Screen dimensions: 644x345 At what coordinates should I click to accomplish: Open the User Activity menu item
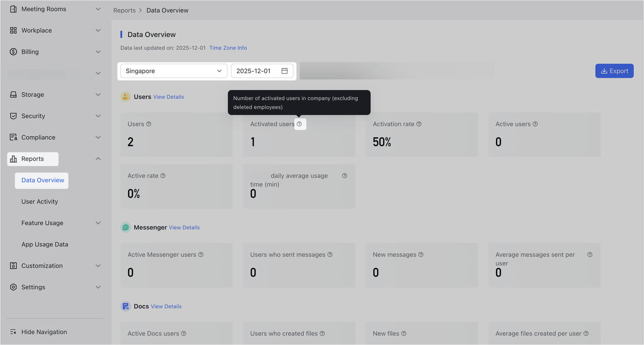pos(40,202)
